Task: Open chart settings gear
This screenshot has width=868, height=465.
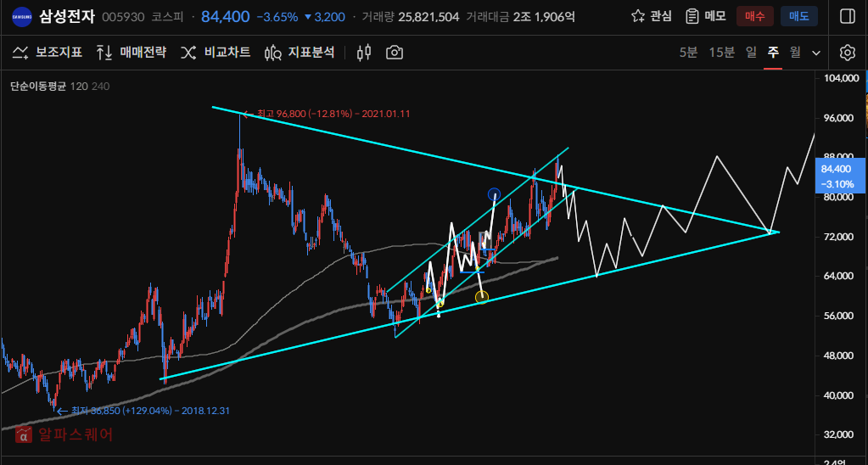Action: (847, 53)
